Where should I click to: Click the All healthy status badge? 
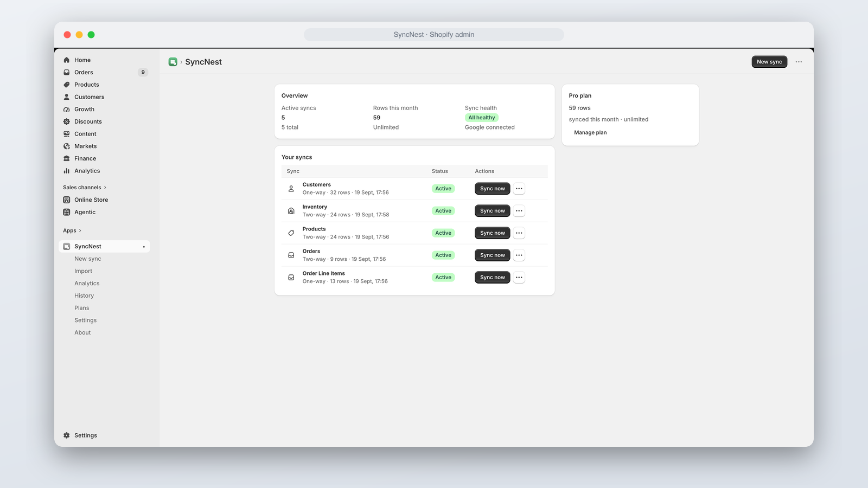point(482,118)
